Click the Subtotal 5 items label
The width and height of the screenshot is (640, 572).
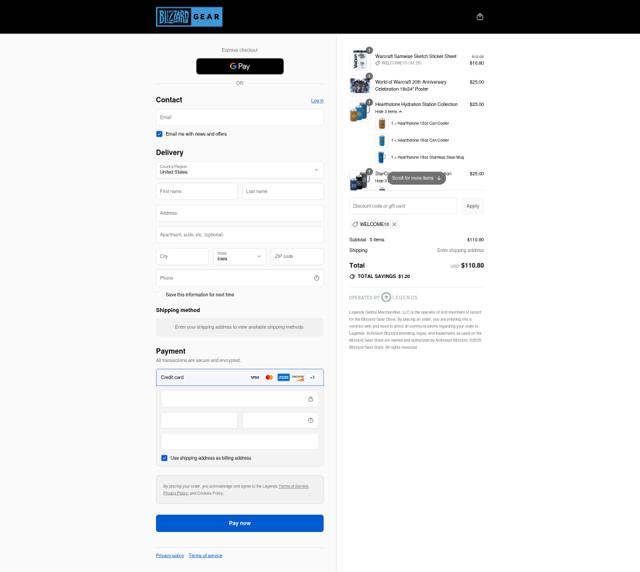pos(367,240)
